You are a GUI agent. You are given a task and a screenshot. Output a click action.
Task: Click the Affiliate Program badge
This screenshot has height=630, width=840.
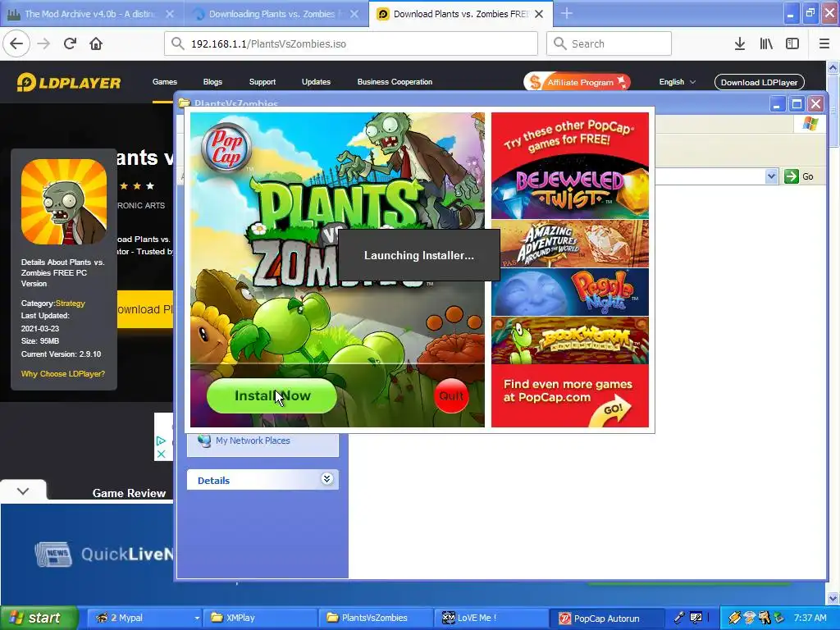point(577,82)
